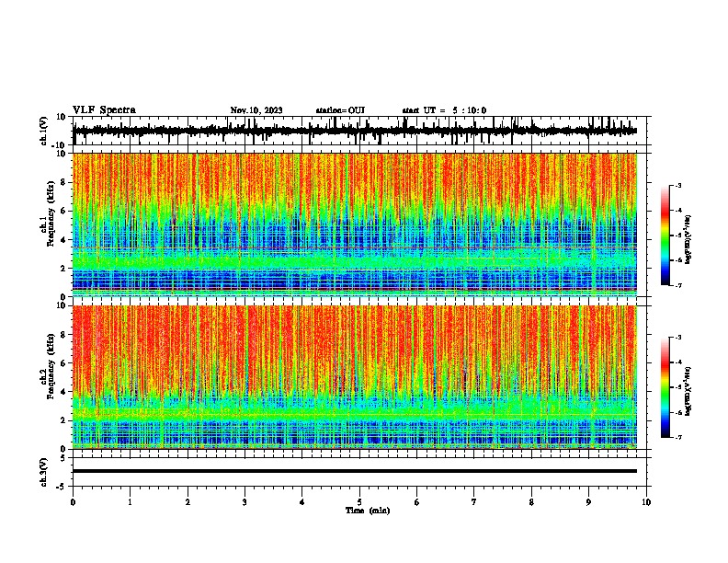Click time axis tick label "7"
Viewport: 728px width, 563px height.
(x=474, y=502)
